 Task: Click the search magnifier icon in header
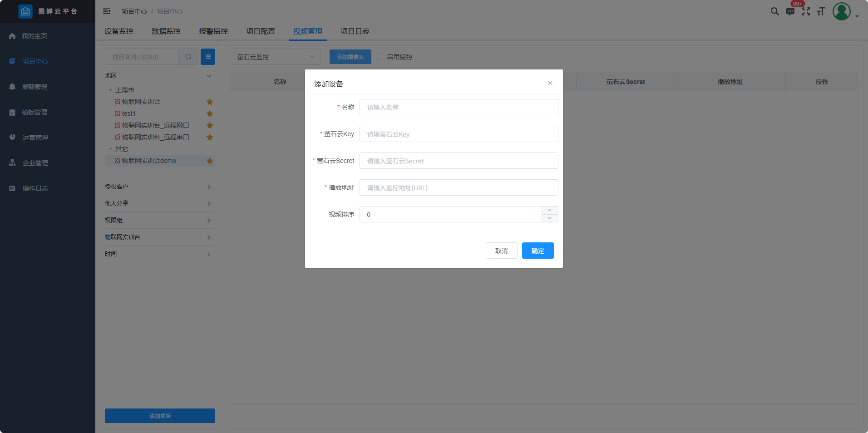pyautogui.click(x=774, y=11)
